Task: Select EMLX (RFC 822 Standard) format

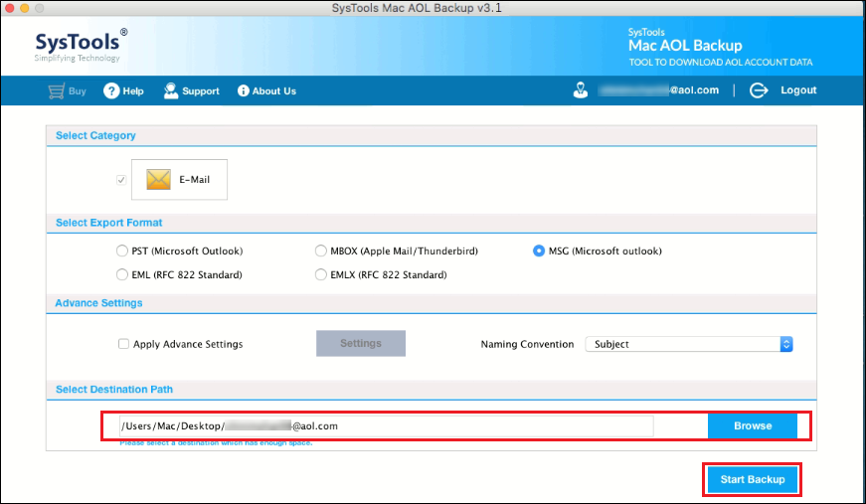Action: [320, 274]
